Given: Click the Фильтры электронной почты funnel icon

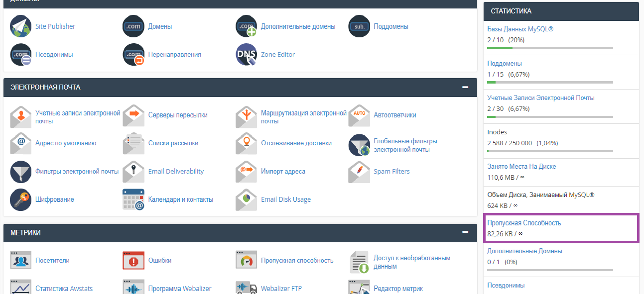Looking at the screenshot, I should 20,172.
